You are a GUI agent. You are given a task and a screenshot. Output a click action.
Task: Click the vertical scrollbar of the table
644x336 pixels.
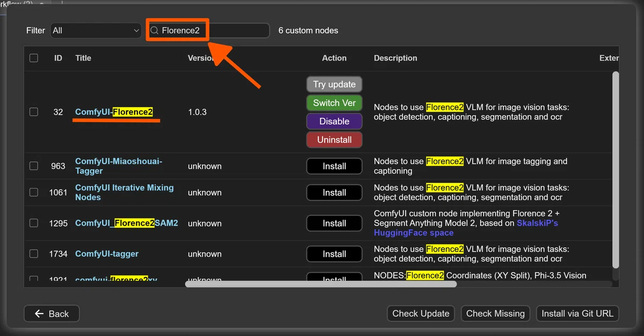(616, 169)
